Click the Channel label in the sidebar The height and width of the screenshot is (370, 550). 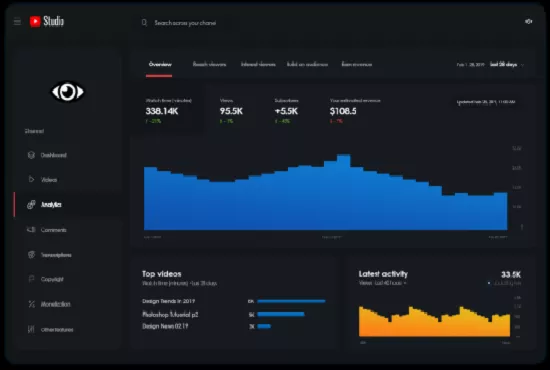click(x=34, y=131)
